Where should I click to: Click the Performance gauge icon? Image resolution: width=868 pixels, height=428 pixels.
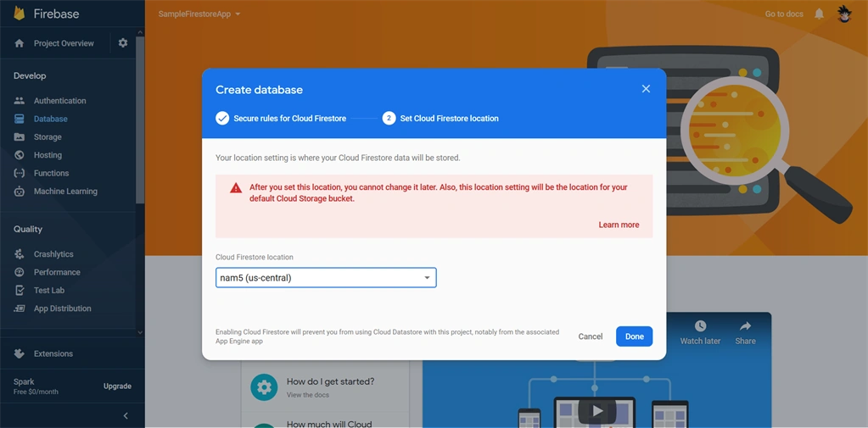tap(20, 272)
